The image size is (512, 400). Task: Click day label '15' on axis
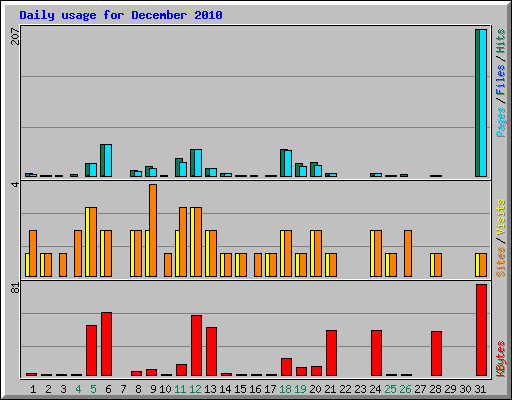coord(240,389)
